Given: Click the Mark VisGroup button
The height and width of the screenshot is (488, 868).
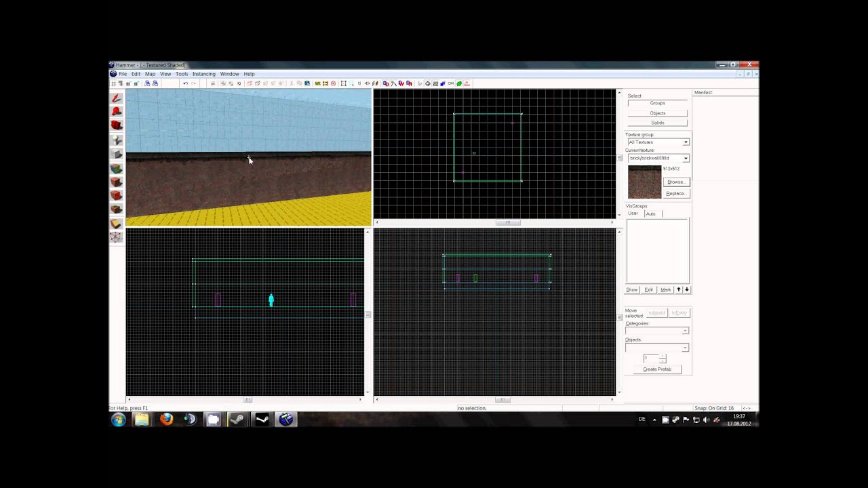Looking at the screenshot, I should [x=666, y=289].
